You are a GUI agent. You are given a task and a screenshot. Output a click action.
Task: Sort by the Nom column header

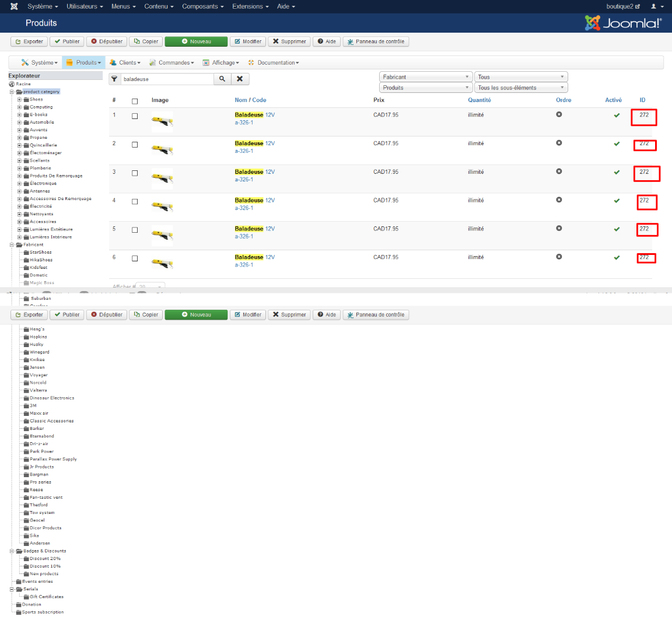pyautogui.click(x=241, y=100)
